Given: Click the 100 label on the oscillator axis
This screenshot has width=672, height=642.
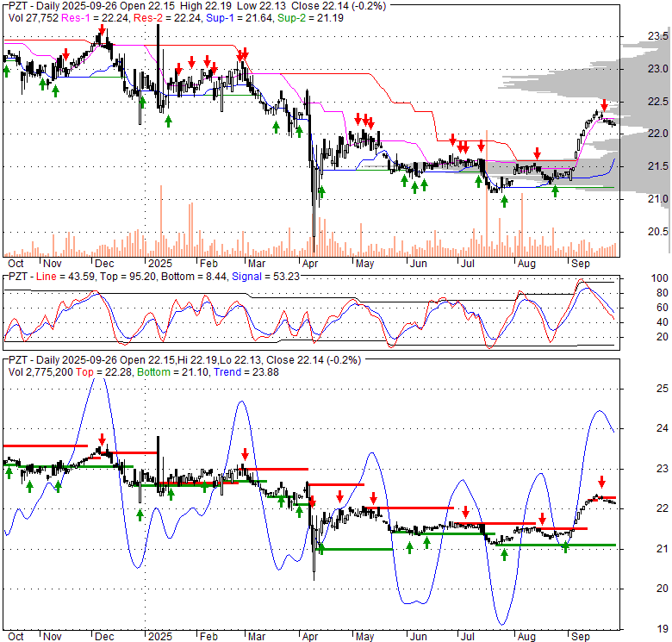Looking at the screenshot, I should [x=660, y=278].
